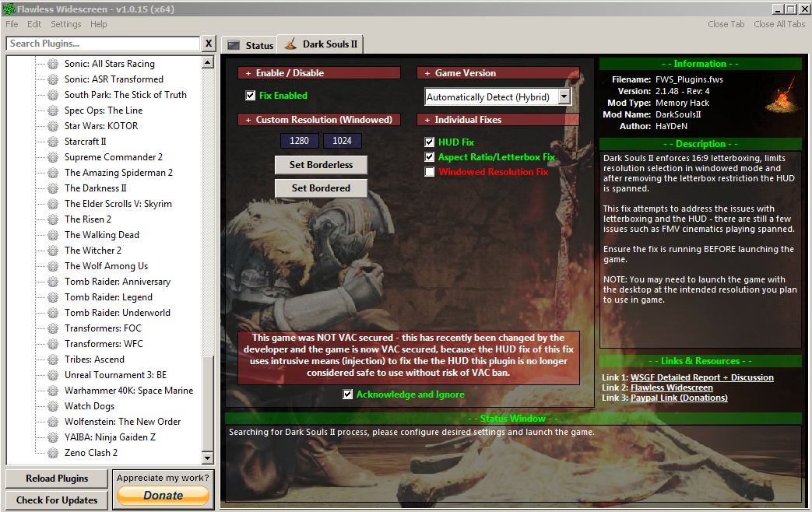812x512 pixels.
Task: Click the gear icon beside The Walking Dead
Action: click(x=53, y=235)
